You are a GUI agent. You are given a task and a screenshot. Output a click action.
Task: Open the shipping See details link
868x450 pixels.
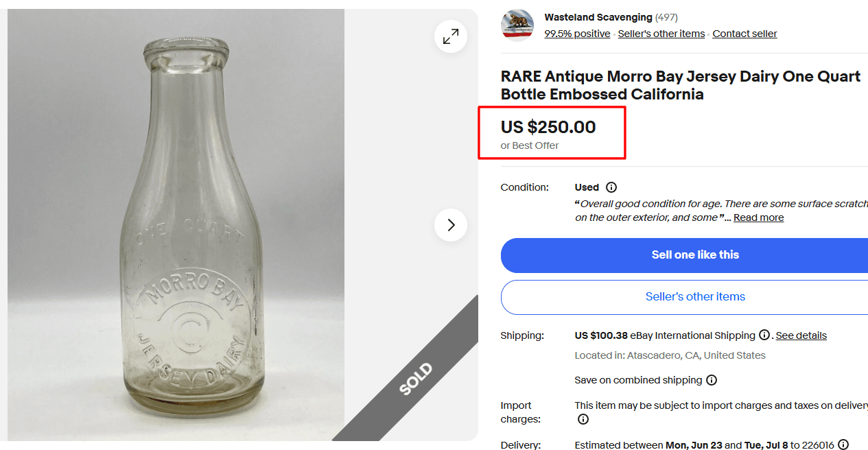point(801,335)
